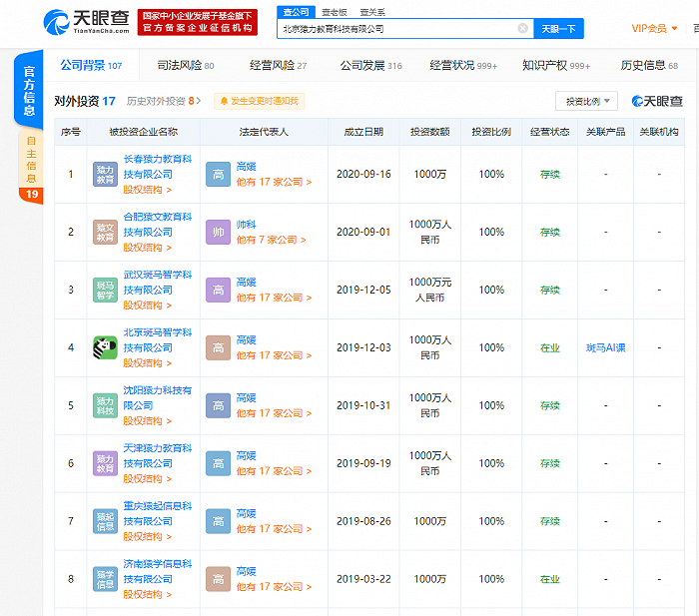This screenshot has height=616, width=699.
Task: Click the 猿学信息 logo in row 8
Action: (x=105, y=579)
